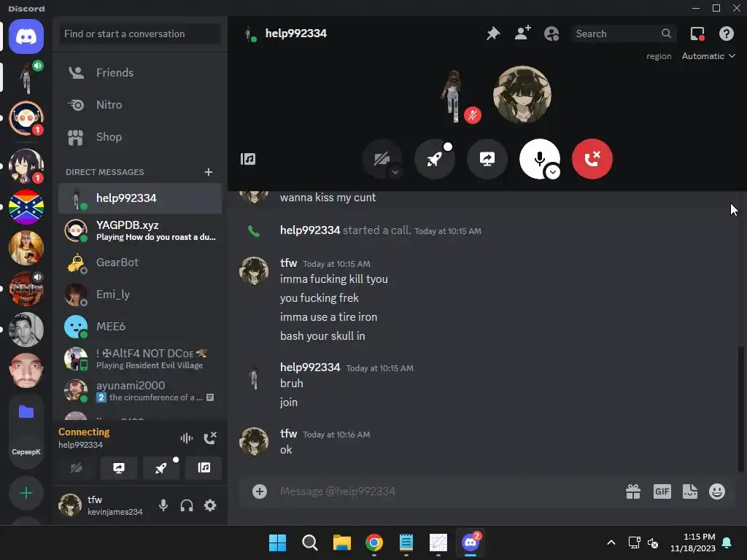Open the СерверК server
This screenshot has width=747, height=560.
26,452
